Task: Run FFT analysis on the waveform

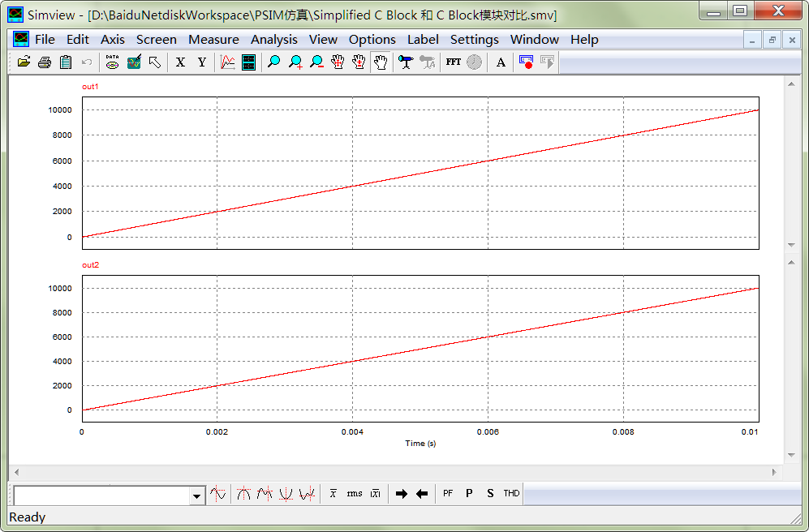Action: pyautogui.click(x=453, y=62)
